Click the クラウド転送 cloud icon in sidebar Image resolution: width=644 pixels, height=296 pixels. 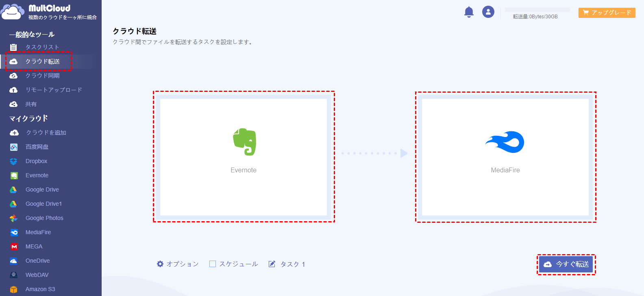point(13,61)
